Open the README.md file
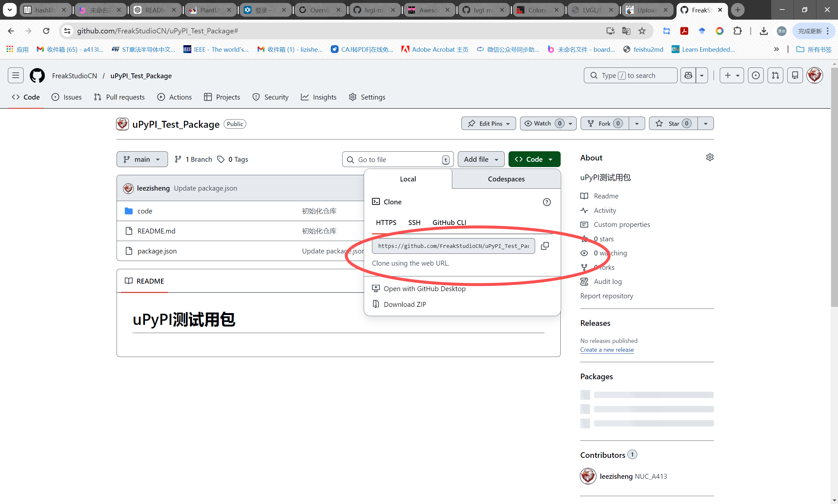 pyautogui.click(x=157, y=231)
